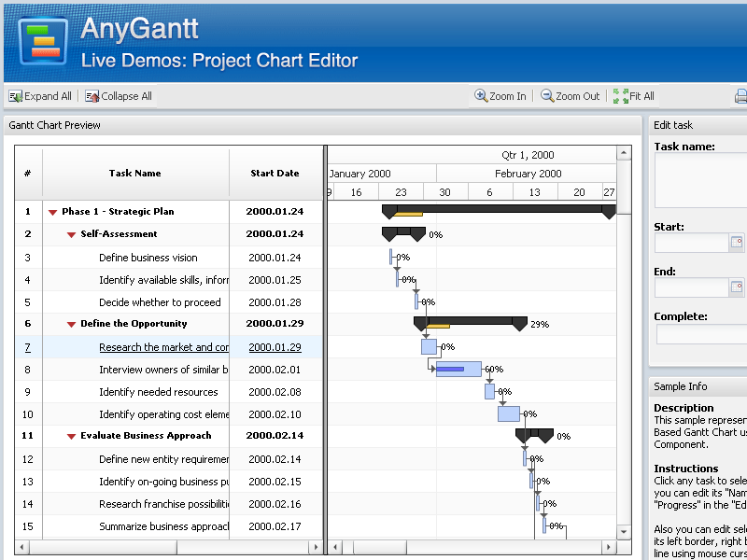Select Identify needed resources row
747x560 pixels.
pos(169,392)
